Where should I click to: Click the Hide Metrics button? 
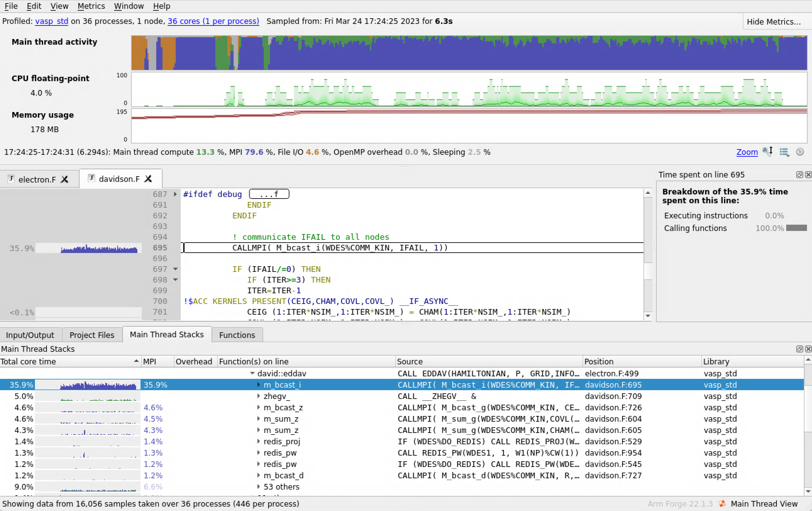point(773,22)
